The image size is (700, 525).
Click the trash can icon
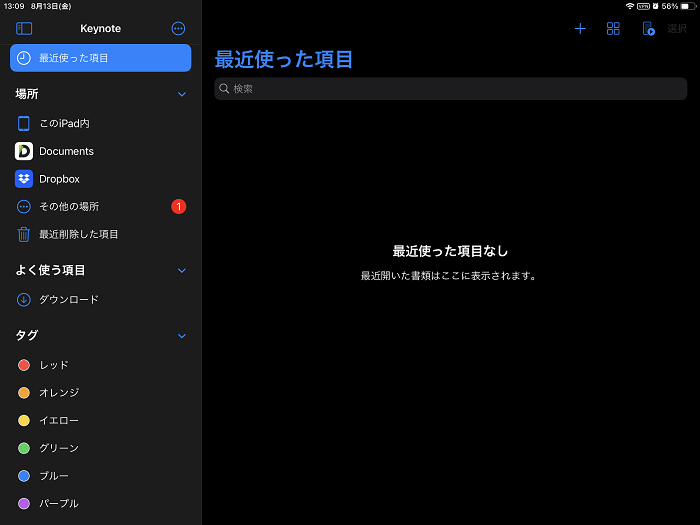point(24,234)
